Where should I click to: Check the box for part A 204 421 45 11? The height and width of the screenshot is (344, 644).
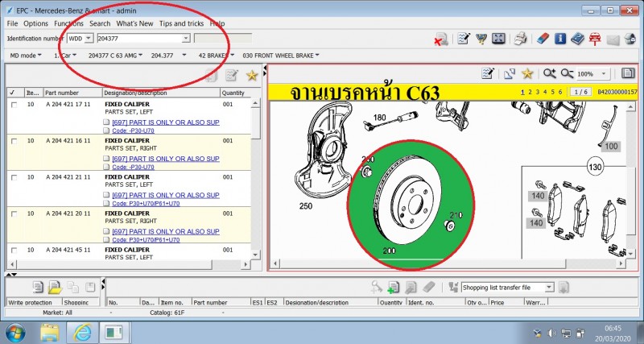pyautogui.click(x=14, y=251)
